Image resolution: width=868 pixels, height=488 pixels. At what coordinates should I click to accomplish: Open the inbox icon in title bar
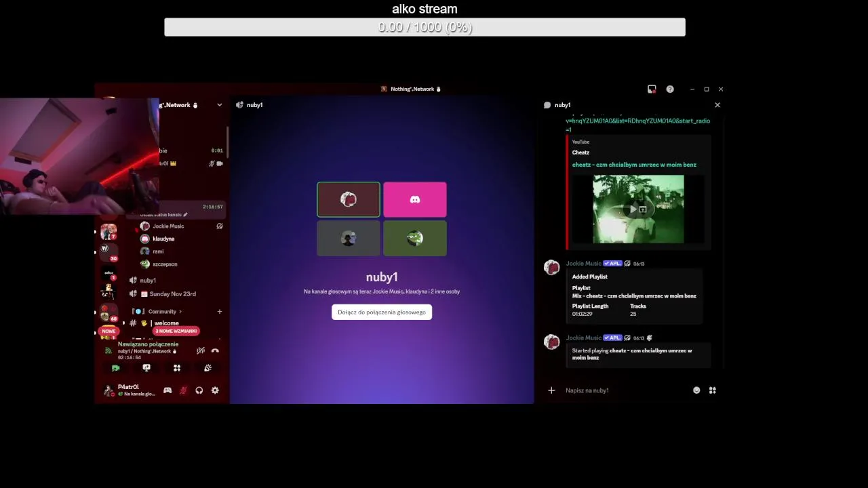[652, 89]
